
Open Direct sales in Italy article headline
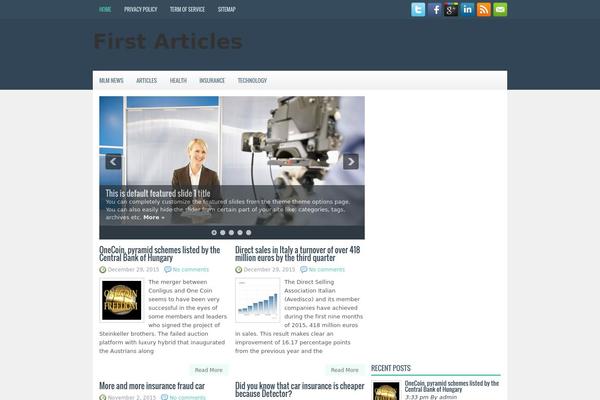[x=297, y=254]
